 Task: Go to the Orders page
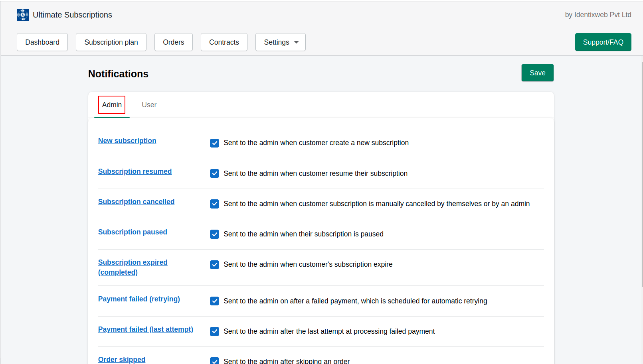173,42
